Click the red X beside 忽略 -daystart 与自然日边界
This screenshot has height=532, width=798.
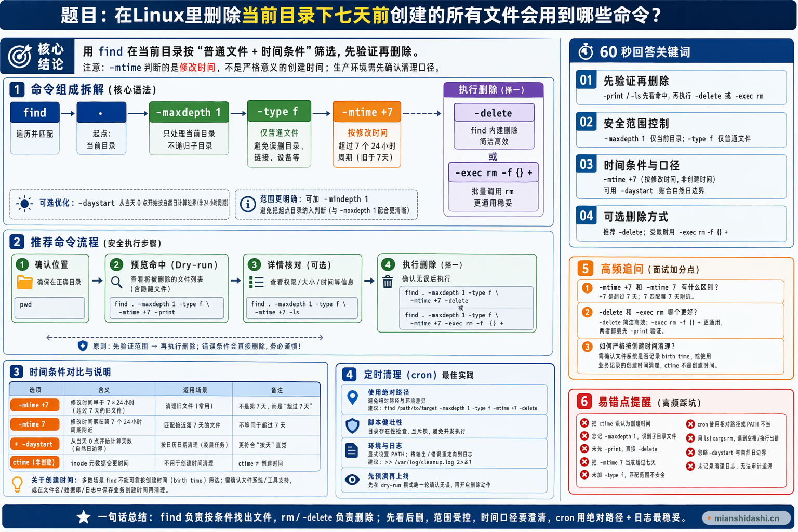(x=690, y=452)
